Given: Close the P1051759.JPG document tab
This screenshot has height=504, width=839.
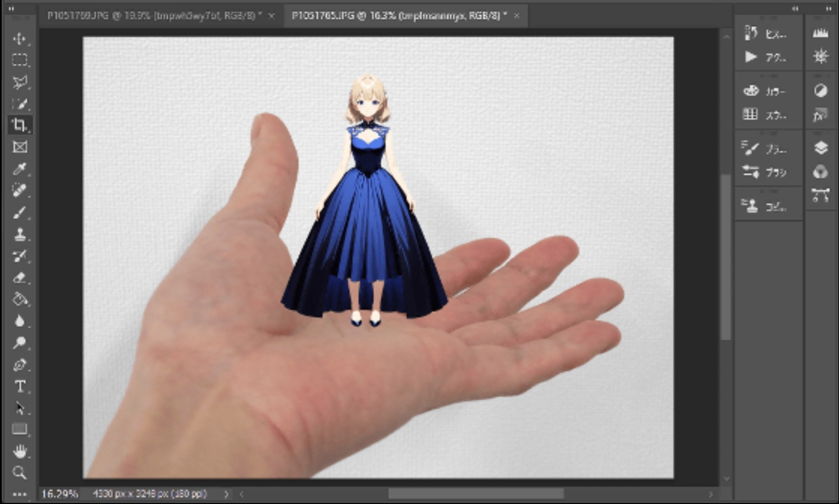Looking at the screenshot, I should pos(272,16).
